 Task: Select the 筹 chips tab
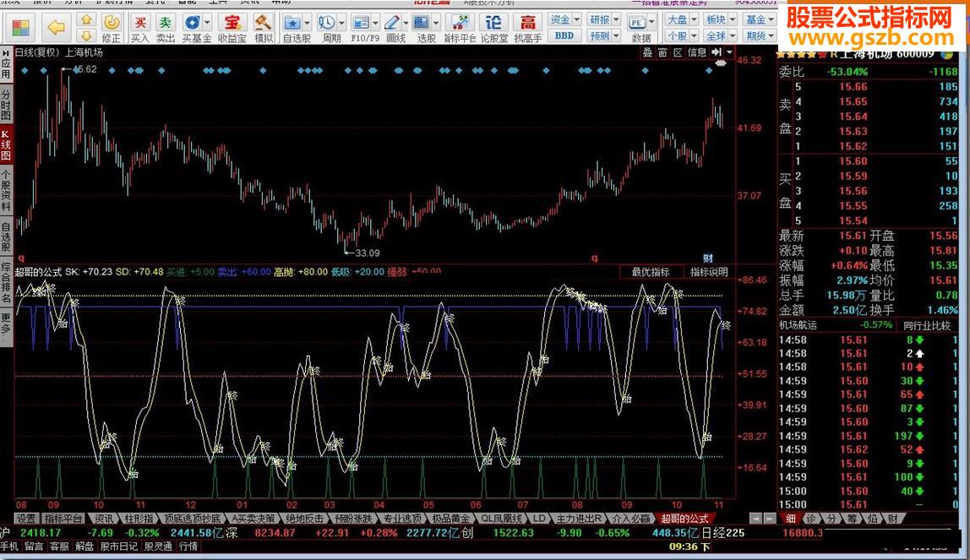[852, 519]
